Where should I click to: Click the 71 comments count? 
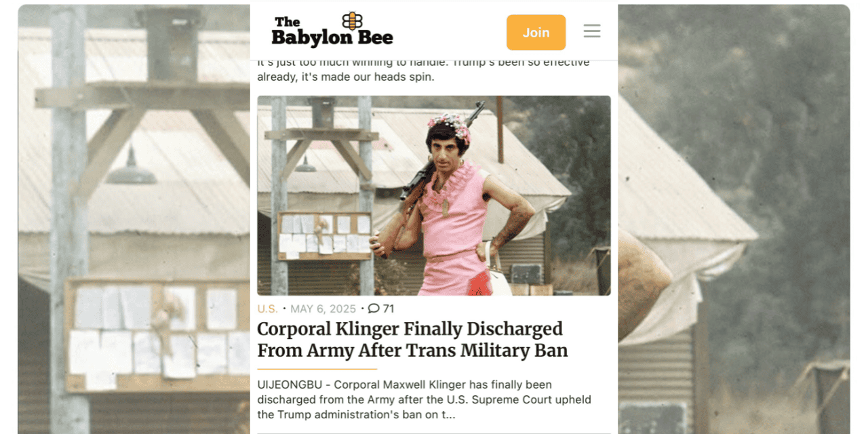click(389, 309)
